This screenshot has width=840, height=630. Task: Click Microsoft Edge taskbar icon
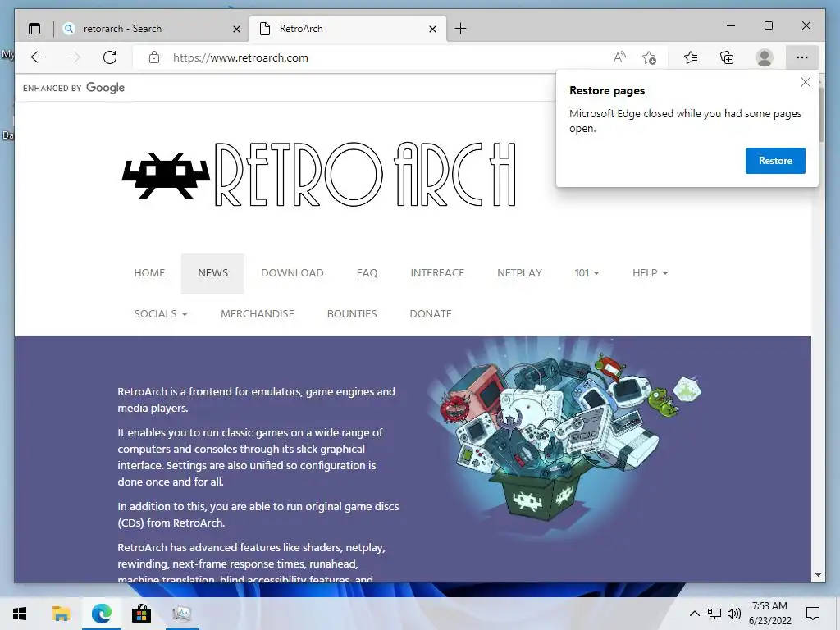pos(101,614)
